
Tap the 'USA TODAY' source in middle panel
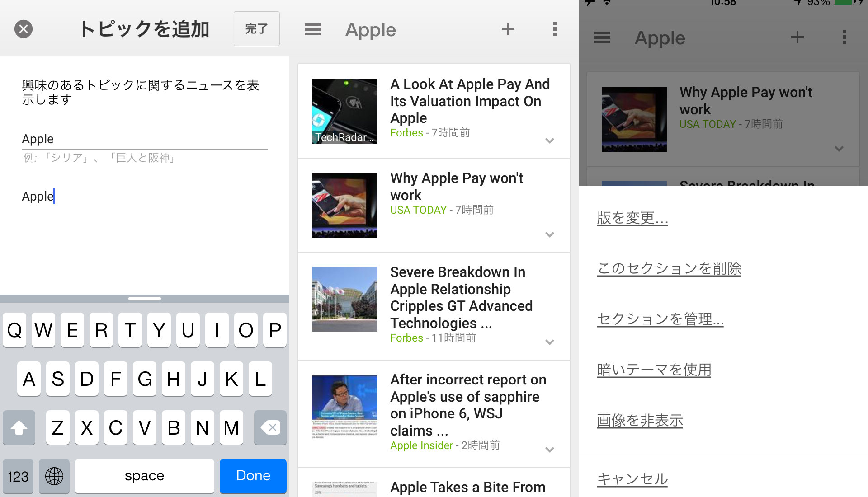(418, 210)
